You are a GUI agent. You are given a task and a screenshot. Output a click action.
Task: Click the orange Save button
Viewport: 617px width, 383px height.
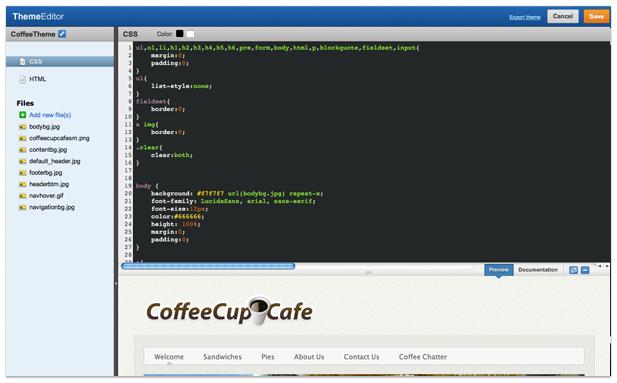pyautogui.click(x=596, y=16)
